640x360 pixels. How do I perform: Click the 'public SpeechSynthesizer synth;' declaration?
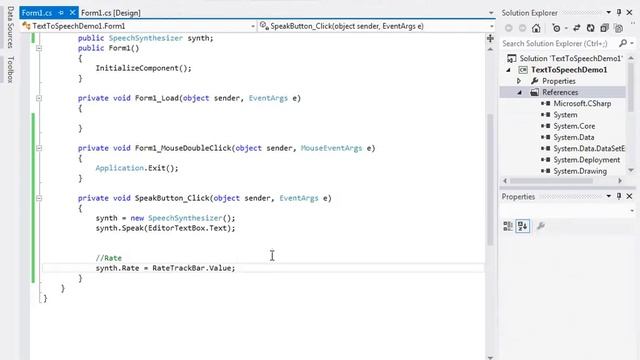coord(145,38)
